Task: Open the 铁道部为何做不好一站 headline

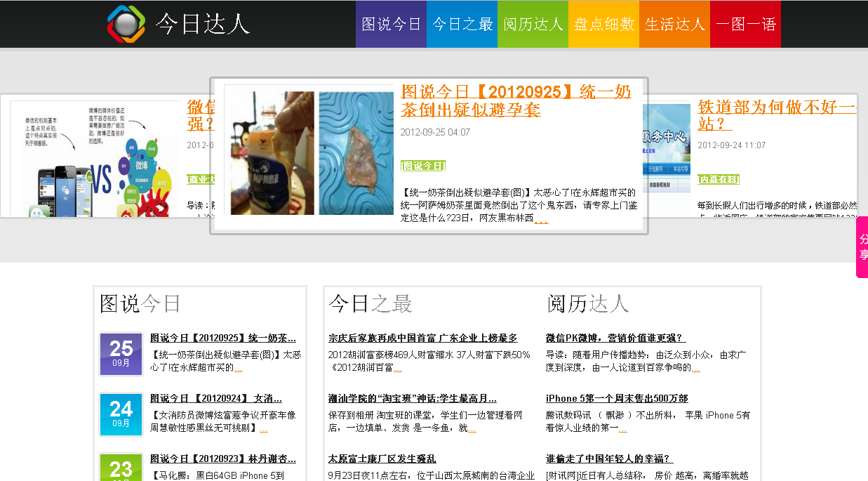Action: tap(777, 115)
